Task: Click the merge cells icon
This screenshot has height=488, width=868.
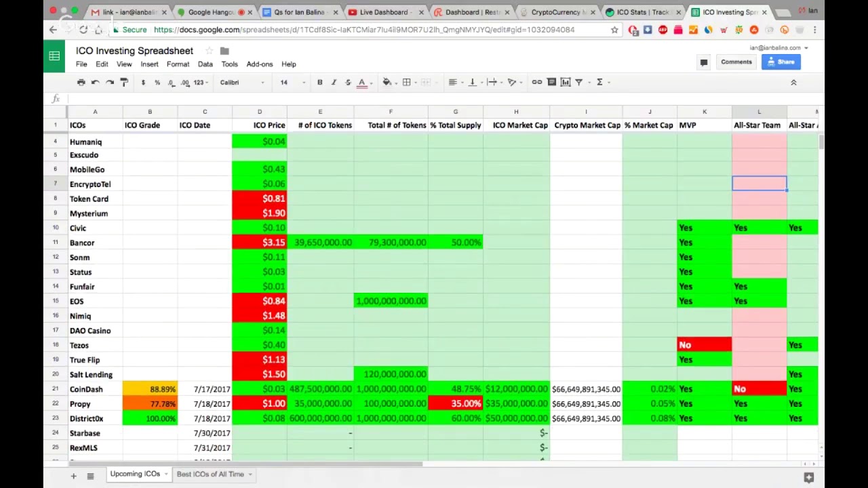Action: pos(426,82)
